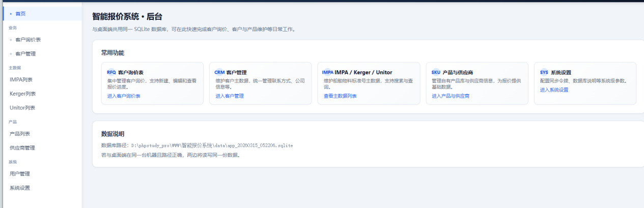The width and height of the screenshot is (644, 208).
Task: Click the 客户询价表 card title
Action: (131, 73)
